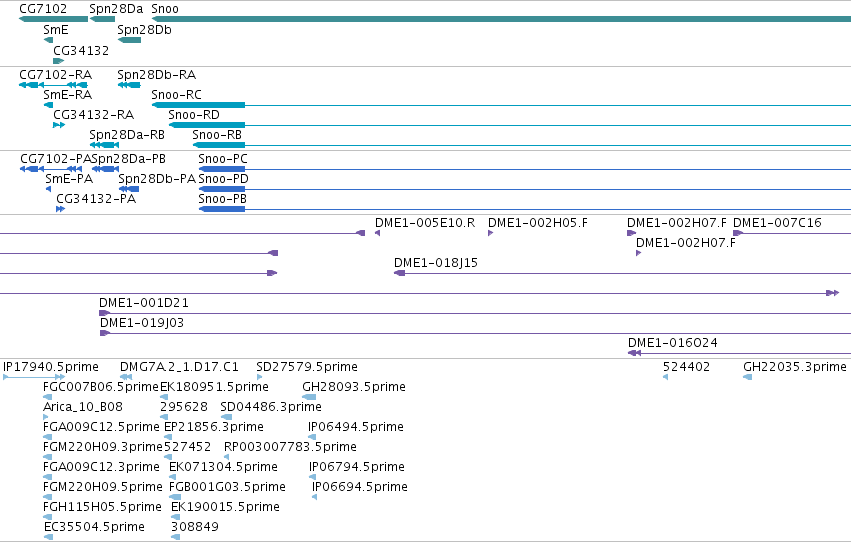Select EST GH22035.3prime

pyautogui.click(x=747, y=377)
